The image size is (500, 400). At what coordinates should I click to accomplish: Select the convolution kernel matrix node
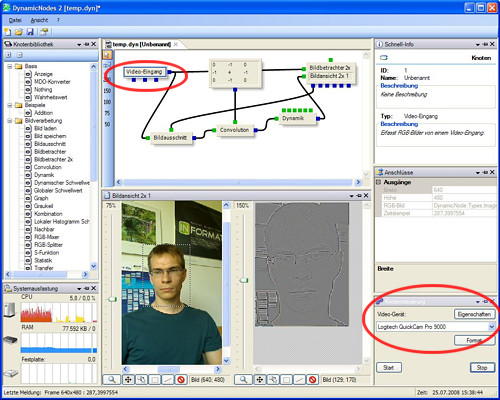(x=235, y=73)
